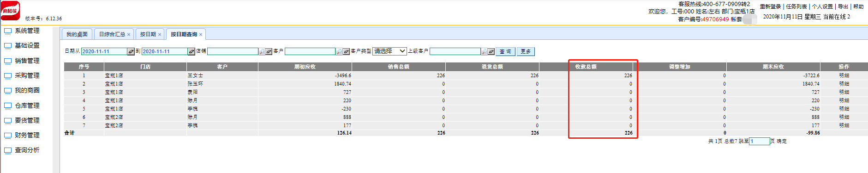Open 个人设置 link

tap(822, 6)
